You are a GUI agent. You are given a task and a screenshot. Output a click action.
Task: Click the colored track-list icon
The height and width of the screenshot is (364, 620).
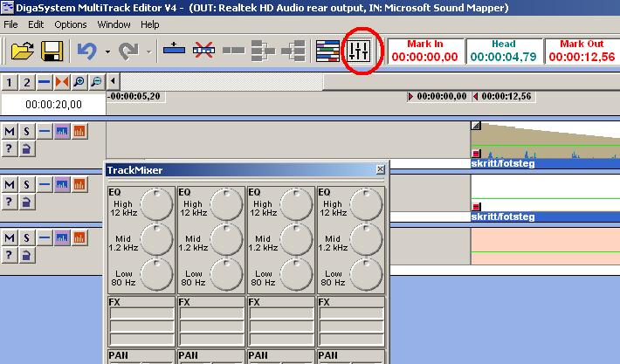click(327, 51)
